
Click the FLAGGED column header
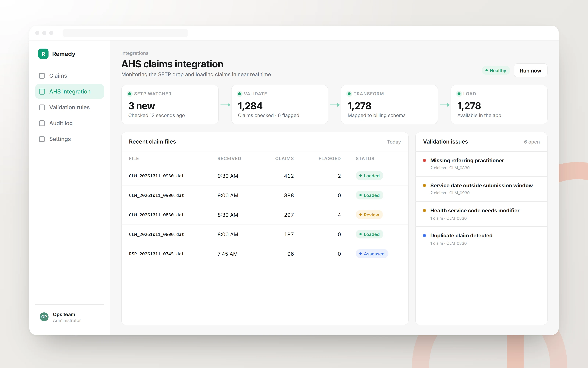(329, 158)
